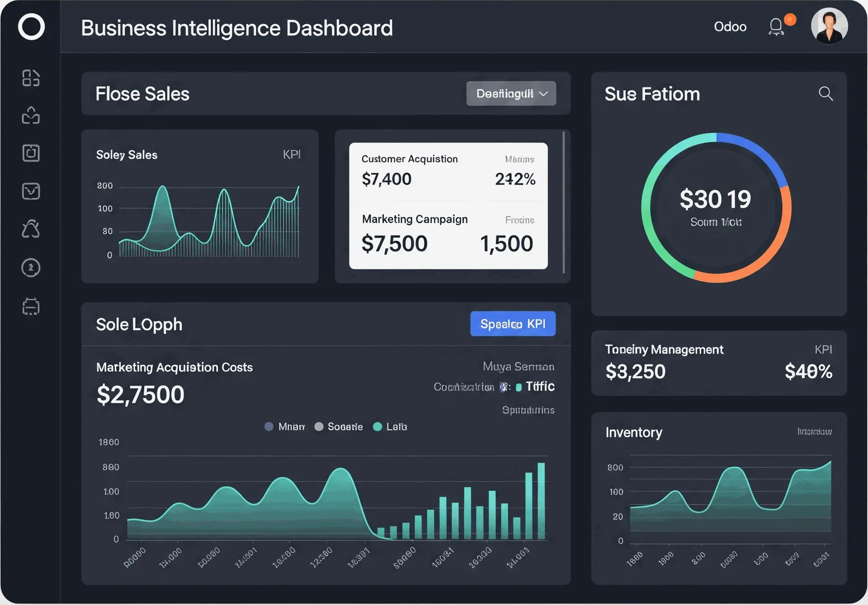Open the bell-shaped sidebar icon

[31, 229]
